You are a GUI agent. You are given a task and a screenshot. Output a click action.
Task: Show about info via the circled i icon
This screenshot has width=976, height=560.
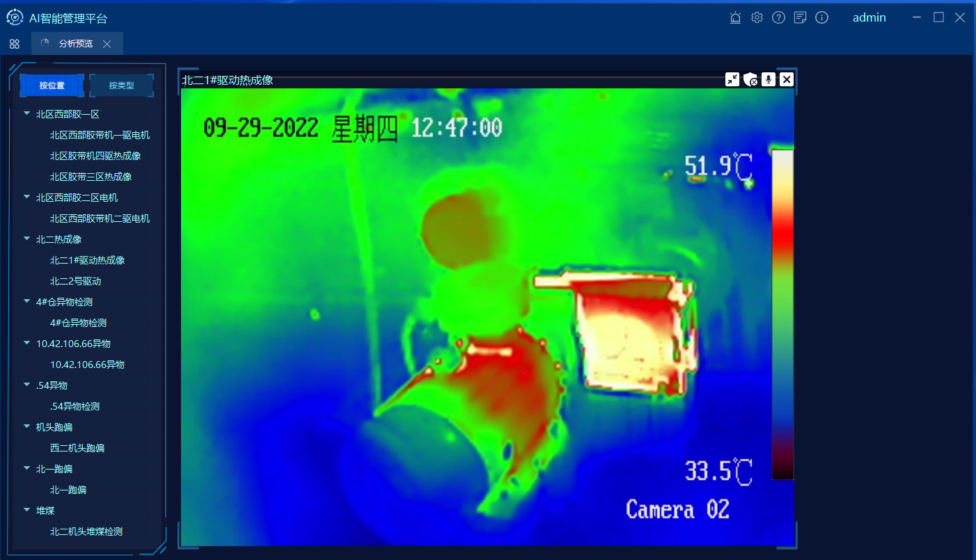click(x=821, y=18)
